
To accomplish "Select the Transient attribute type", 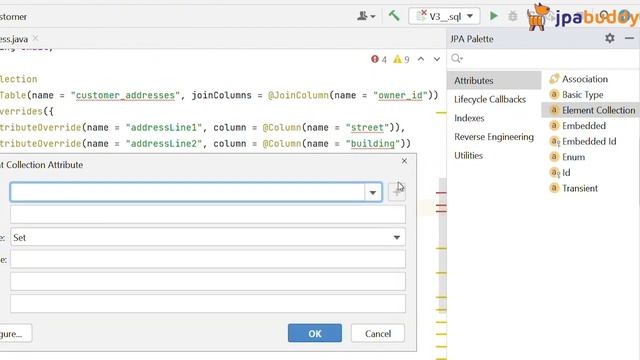I will tap(574, 188).
